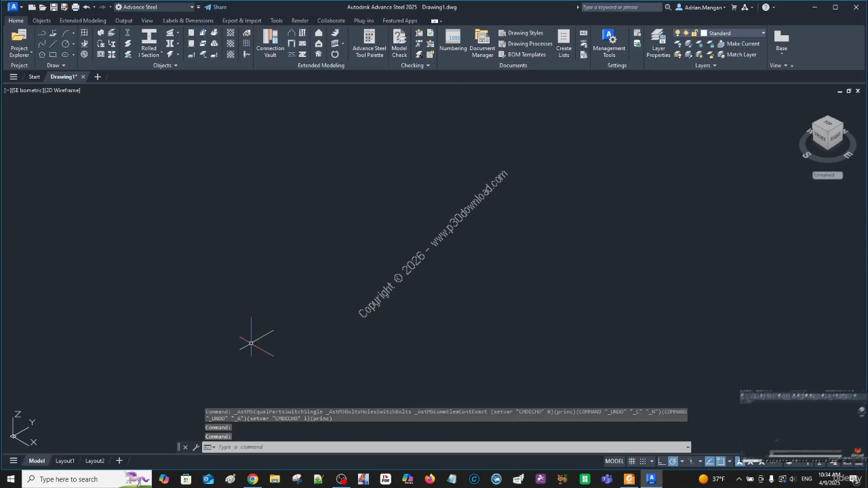The image size is (868, 488).
Task: Open the Advance Steel Tool Palette
Action: point(369,43)
